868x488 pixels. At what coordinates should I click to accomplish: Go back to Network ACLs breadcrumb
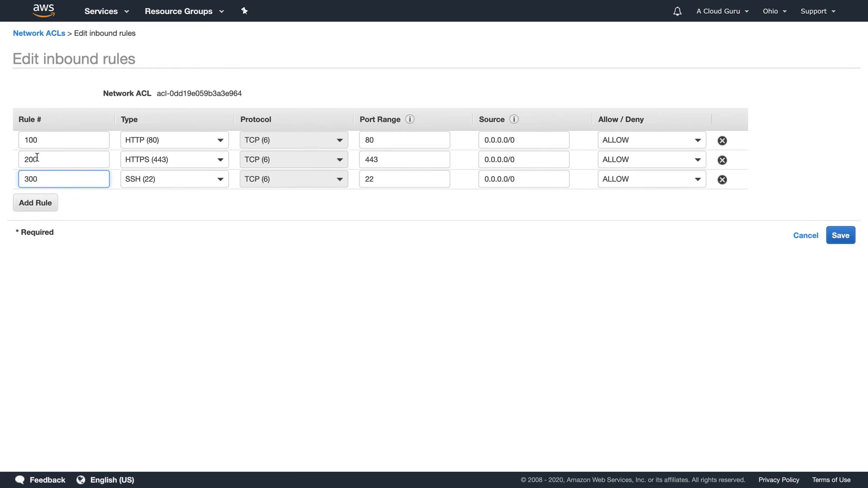coord(39,33)
